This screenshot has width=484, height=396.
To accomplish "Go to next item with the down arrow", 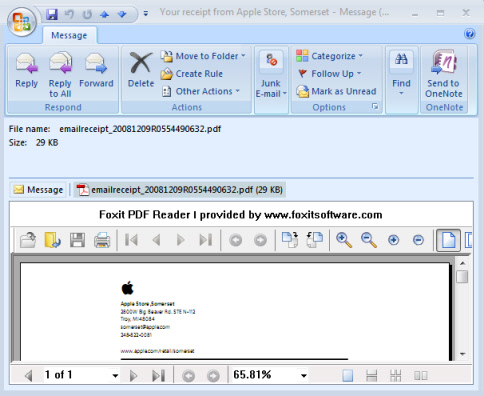I will click(x=122, y=14).
